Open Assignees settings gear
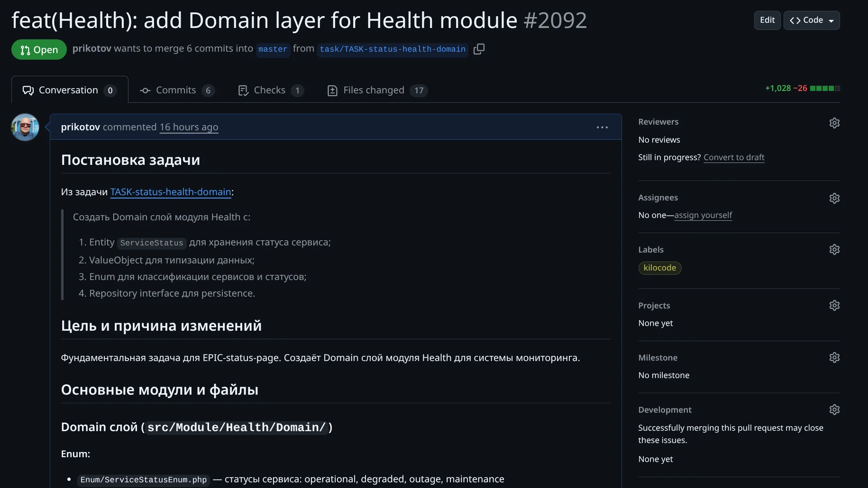Screen dimensions: 868x488 tap(834, 198)
